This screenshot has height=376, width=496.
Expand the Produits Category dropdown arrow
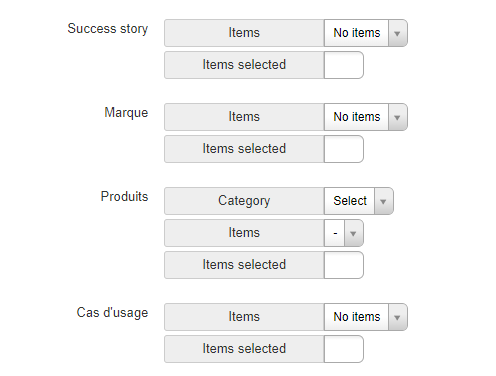pos(384,201)
